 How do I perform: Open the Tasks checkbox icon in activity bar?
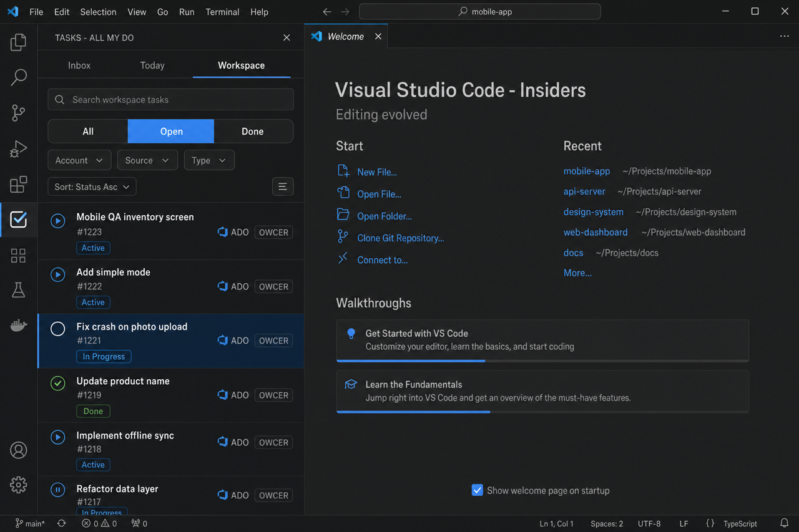point(18,219)
